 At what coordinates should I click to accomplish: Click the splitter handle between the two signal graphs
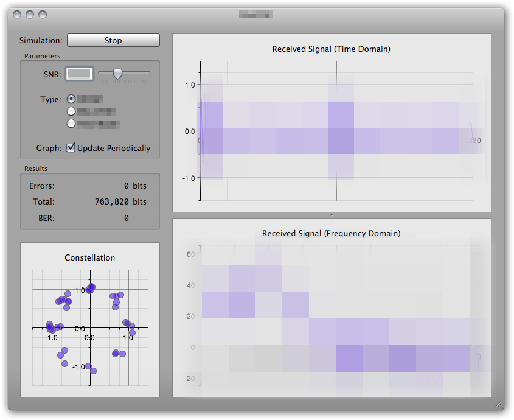click(x=332, y=215)
